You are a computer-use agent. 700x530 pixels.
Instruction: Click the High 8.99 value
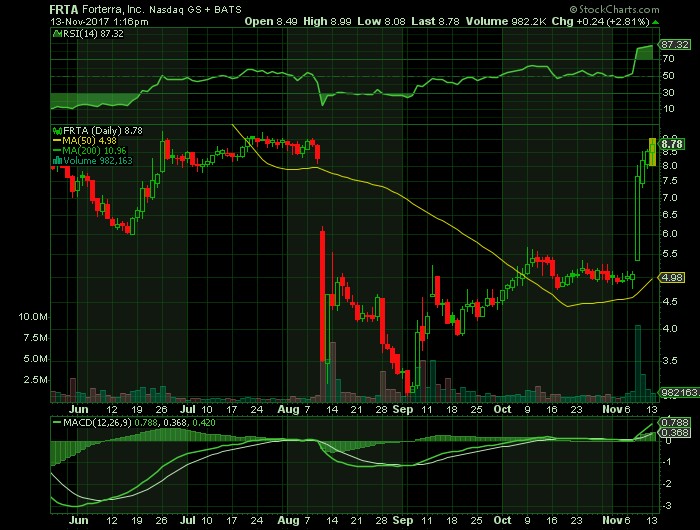click(327, 21)
